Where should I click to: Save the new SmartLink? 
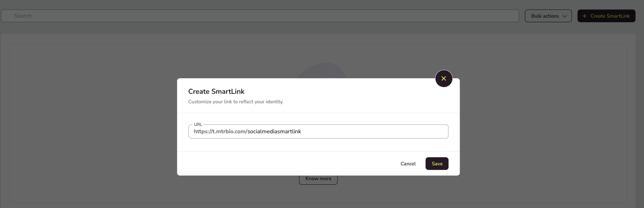tap(437, 164)
